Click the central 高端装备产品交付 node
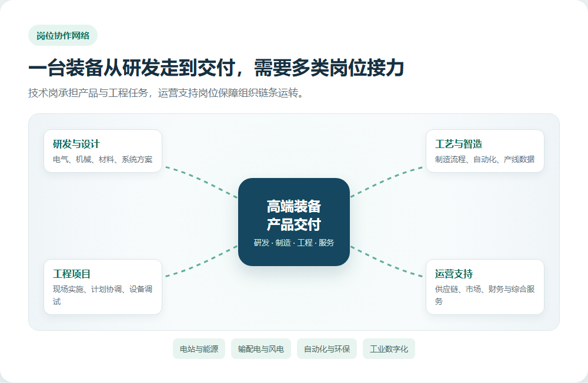588x383 pixels. pyautogui.click(x=294, y=222)
